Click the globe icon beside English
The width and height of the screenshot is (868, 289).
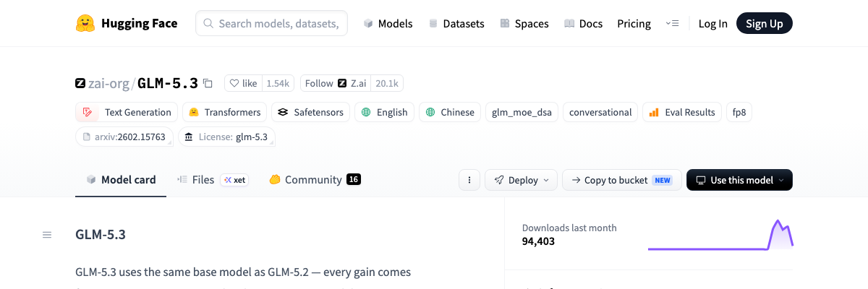click(x=366, y=112)
